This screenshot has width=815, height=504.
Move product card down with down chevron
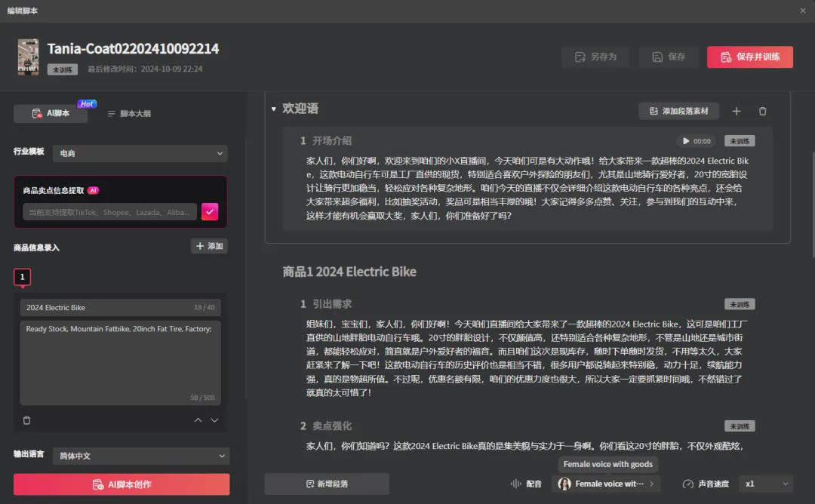point(214,420)
